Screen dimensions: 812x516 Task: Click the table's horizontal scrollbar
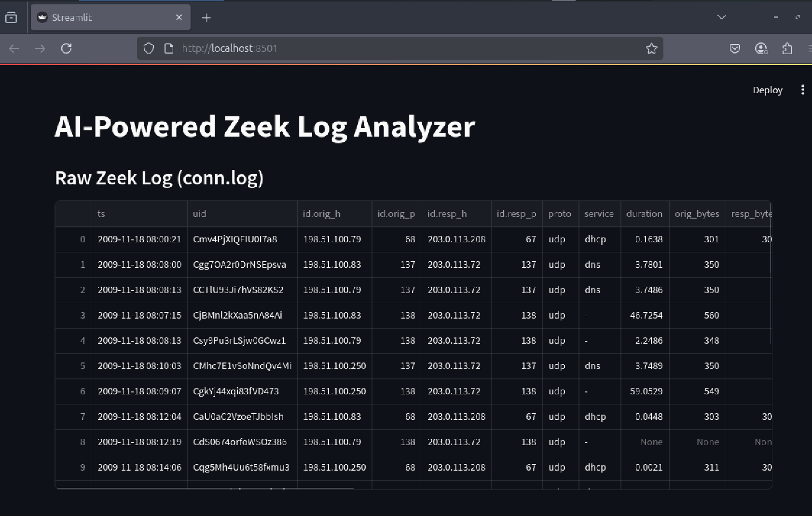coord(205,488)
